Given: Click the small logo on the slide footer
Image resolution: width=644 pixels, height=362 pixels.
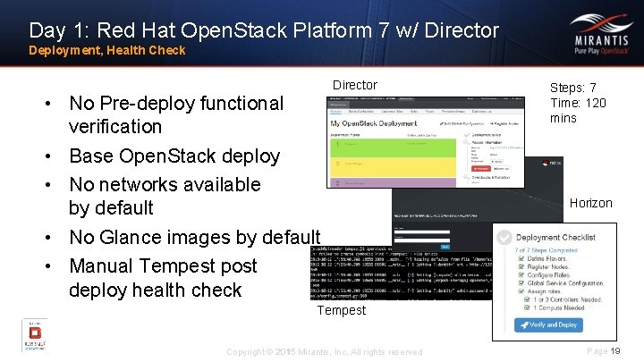Looking at the screenshot, I should point(35,335).
